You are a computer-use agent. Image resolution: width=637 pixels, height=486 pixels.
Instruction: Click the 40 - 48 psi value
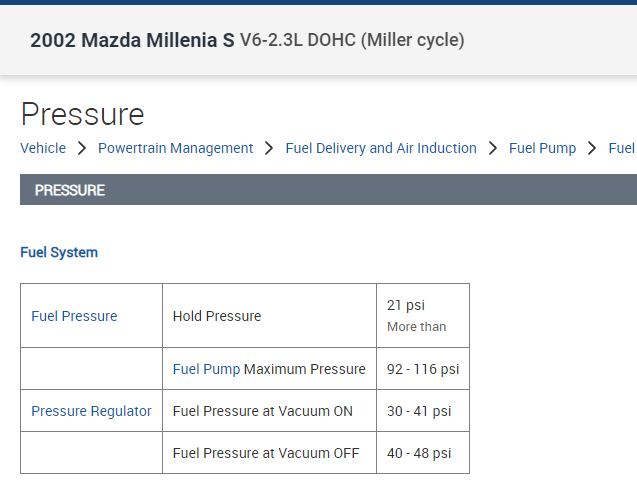(x=419, y=453)
